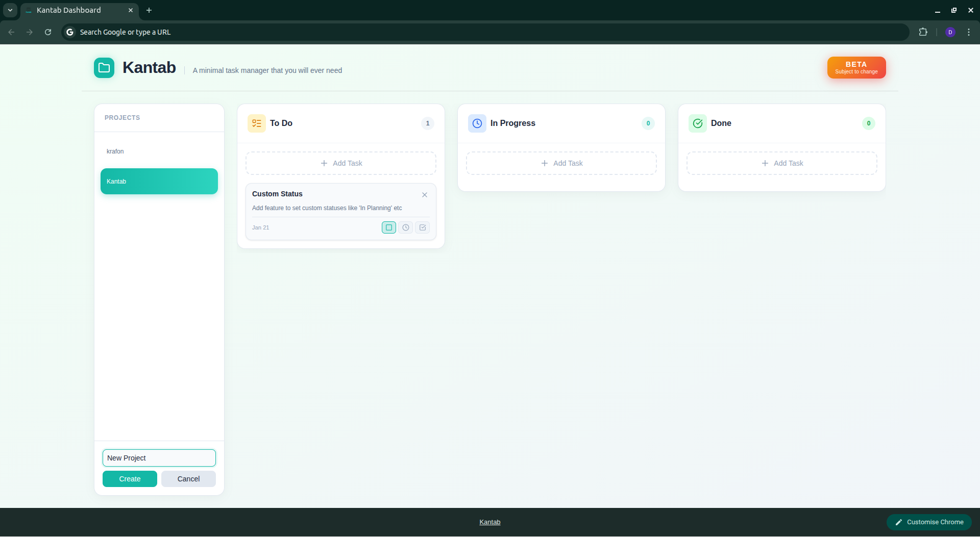The image size is (980, 537).
Task: Open the browser profile avatar menu
Action: 950,32
